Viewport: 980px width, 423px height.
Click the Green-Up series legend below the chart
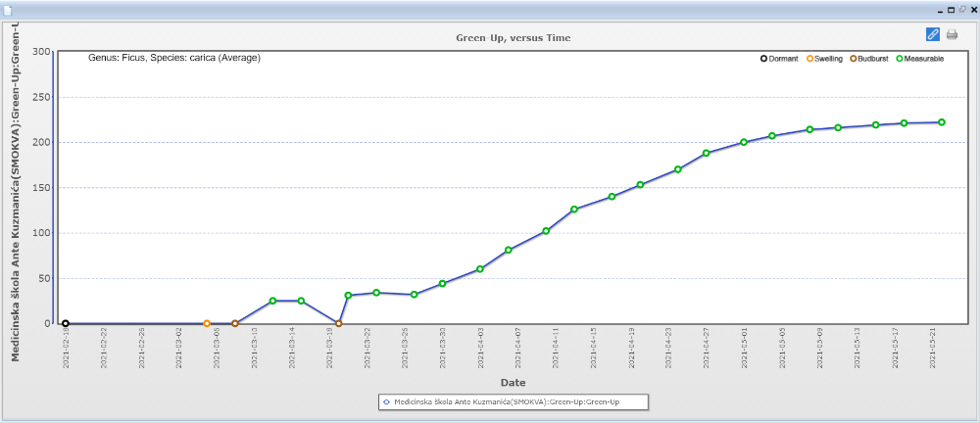pyautogui.click(x=513, y=401)
